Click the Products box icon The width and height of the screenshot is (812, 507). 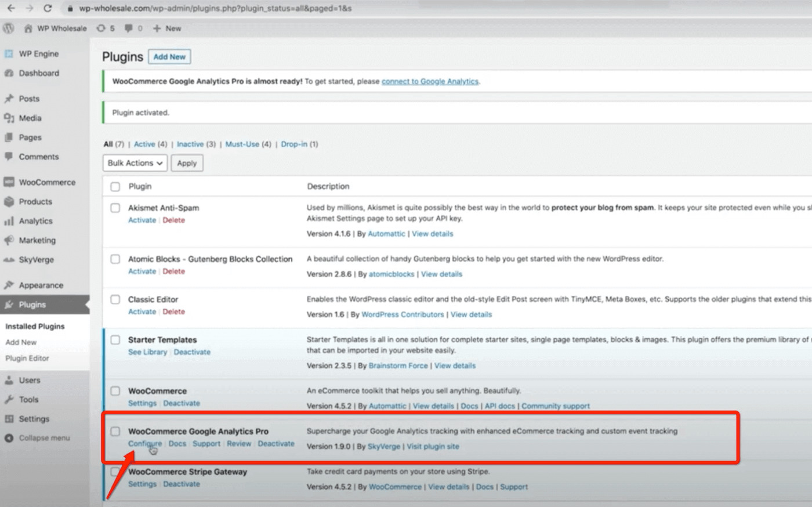[9, 201]
